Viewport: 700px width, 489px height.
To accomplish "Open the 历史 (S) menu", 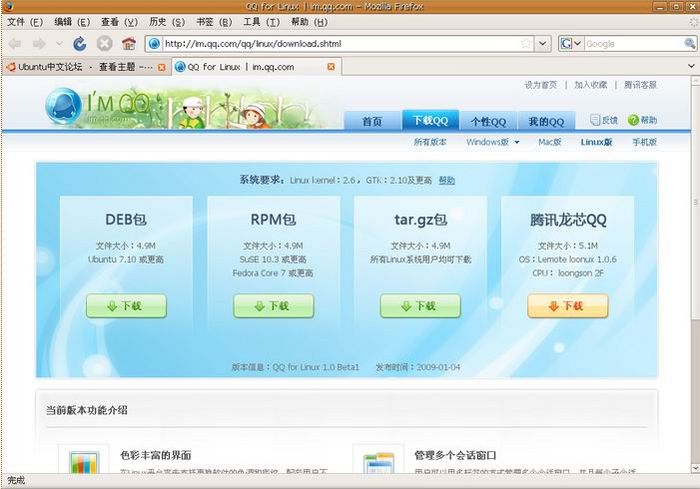I will 167,22.
